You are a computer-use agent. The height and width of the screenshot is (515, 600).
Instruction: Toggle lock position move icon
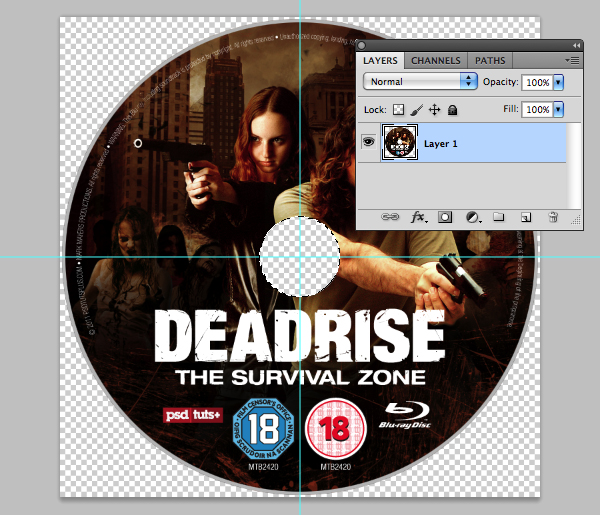click(434, 110)
